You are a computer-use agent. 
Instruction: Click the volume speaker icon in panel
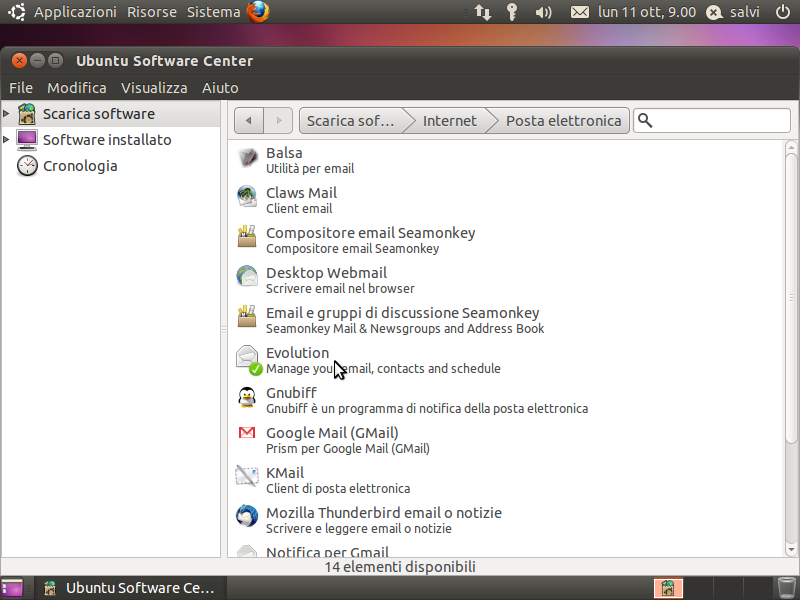pyautogui.click(x=543, y=12)
